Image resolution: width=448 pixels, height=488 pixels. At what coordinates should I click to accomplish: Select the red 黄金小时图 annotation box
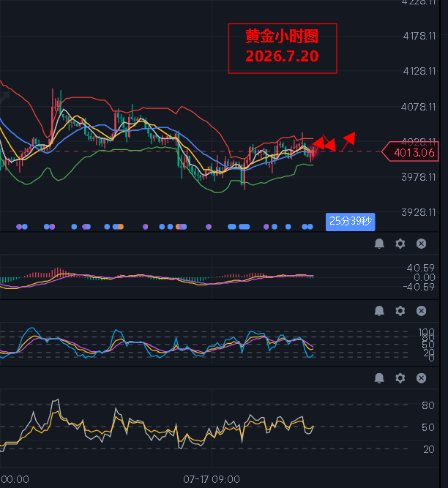pos(283,48)
